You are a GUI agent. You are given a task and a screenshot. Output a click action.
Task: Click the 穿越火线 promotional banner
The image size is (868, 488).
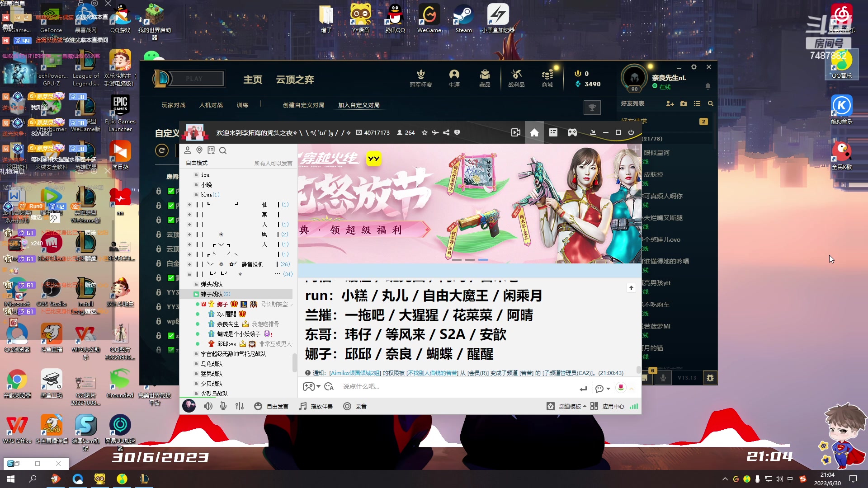[x=469, y=203]
